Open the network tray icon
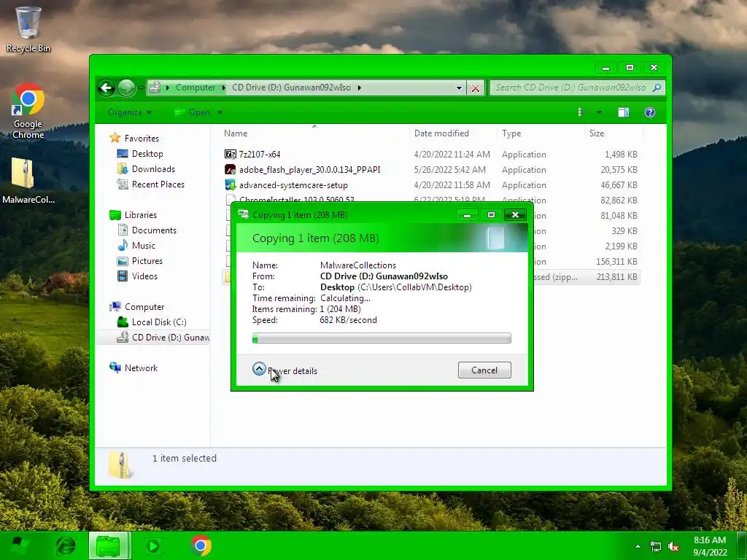This screenshot has width=747, height=560. tap(656, 547)
